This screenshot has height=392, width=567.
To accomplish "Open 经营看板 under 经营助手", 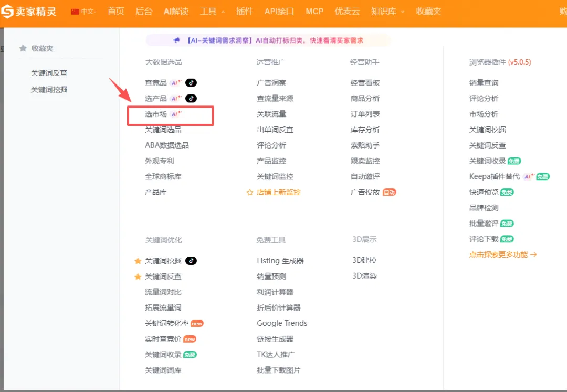I will pyautogui.click(x=365, y=83).
